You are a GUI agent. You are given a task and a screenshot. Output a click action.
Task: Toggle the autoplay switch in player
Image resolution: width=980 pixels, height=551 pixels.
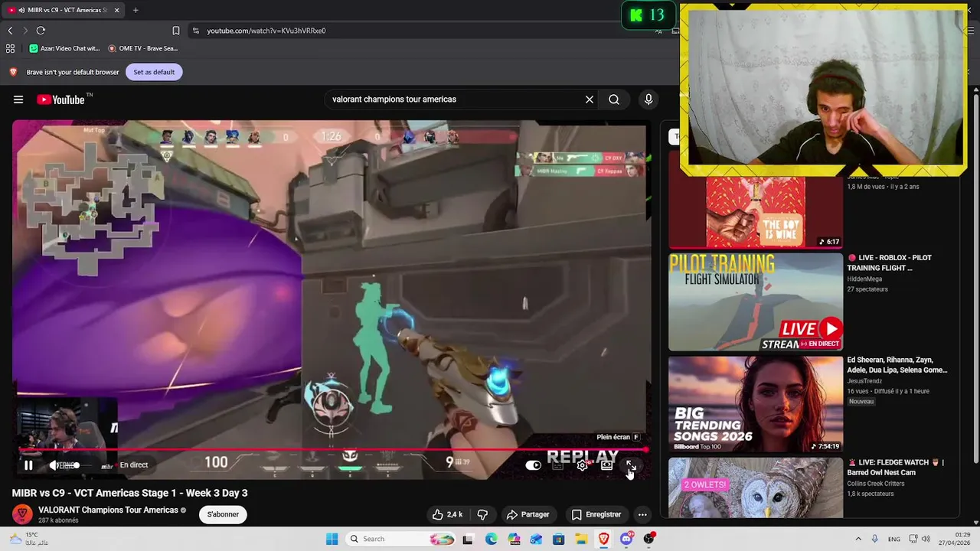coord(534,465)
